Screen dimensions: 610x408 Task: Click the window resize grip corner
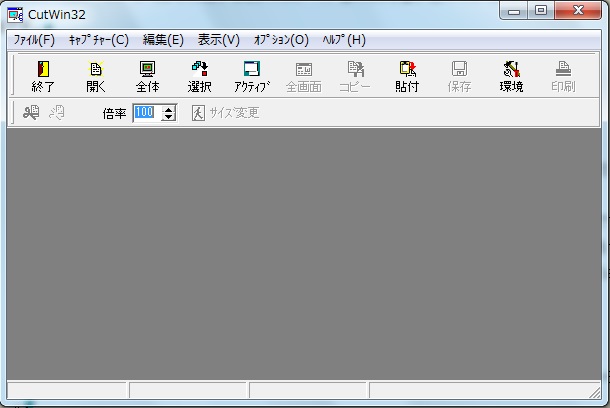[595, 392]
